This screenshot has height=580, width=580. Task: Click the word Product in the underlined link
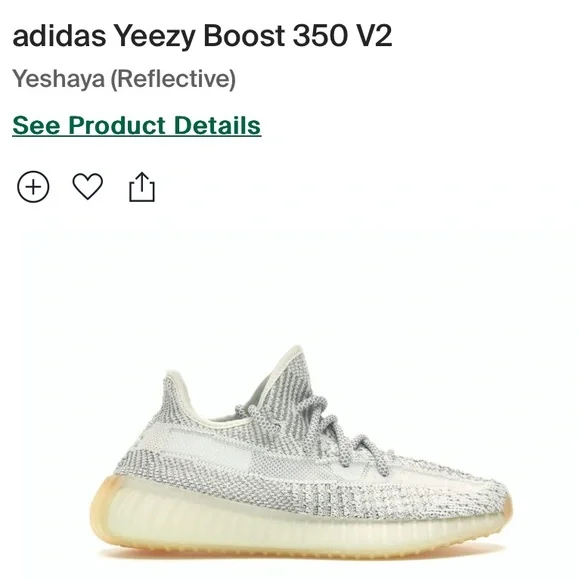[117, 125]
